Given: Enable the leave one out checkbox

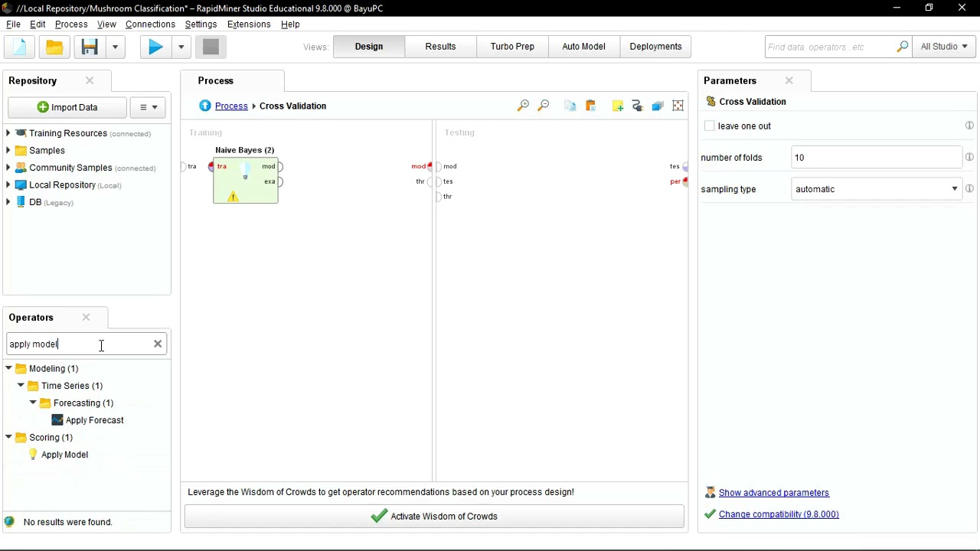Looking at the screenshot, I should pos(710,126).
